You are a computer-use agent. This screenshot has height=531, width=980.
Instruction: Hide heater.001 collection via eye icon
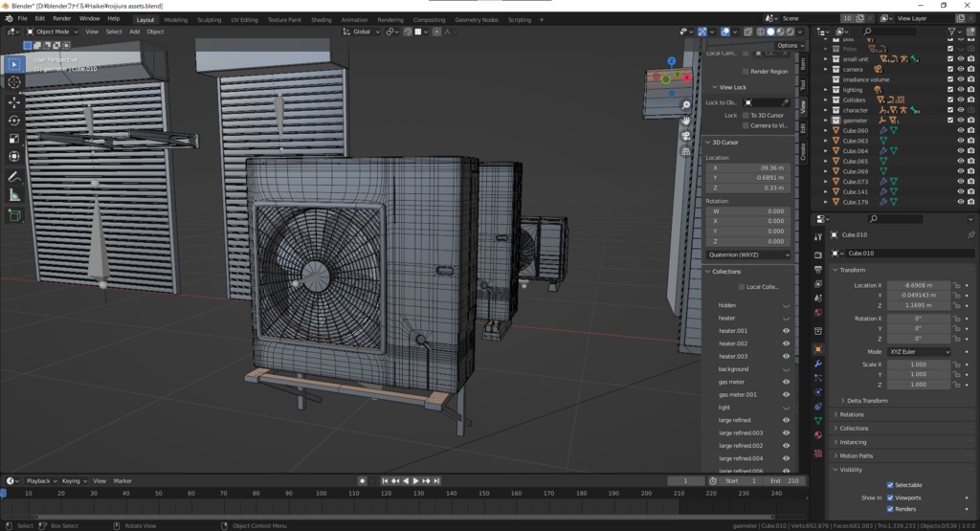787,331
